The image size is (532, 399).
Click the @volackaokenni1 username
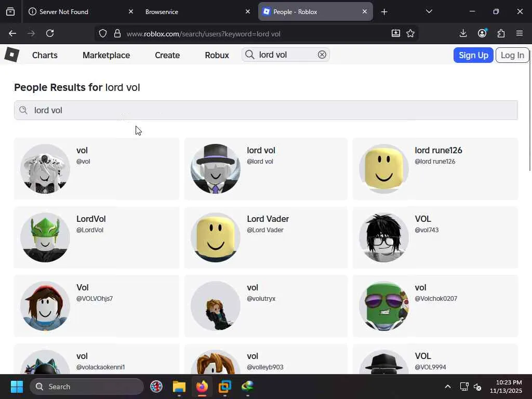(100, 367)
